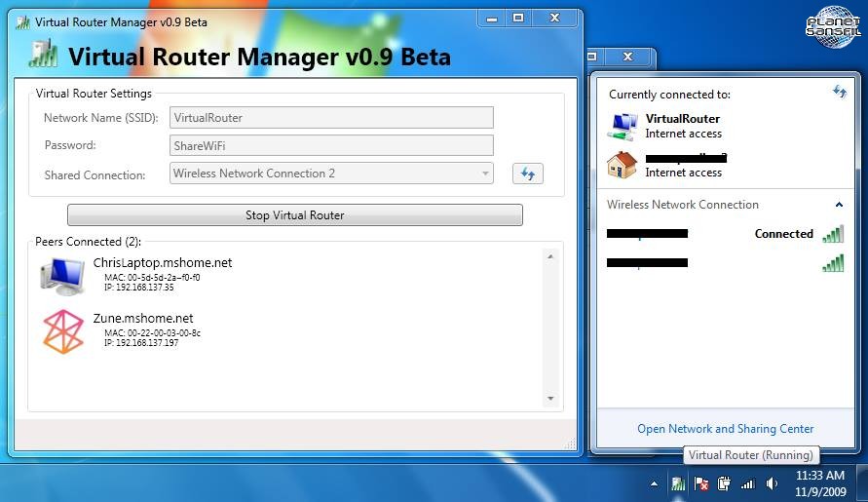
Task: Collapse the Wireless Network Connection section
Action: tap(839, 205)
